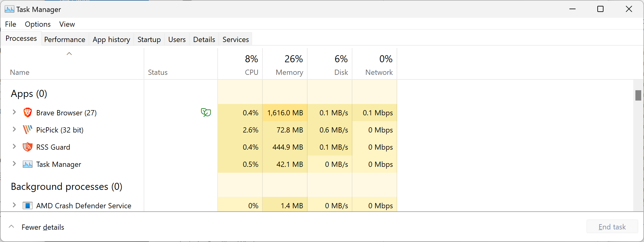Open the View menu
The width and height of the screenshot is (644, 242).
[x=67, y=24]
